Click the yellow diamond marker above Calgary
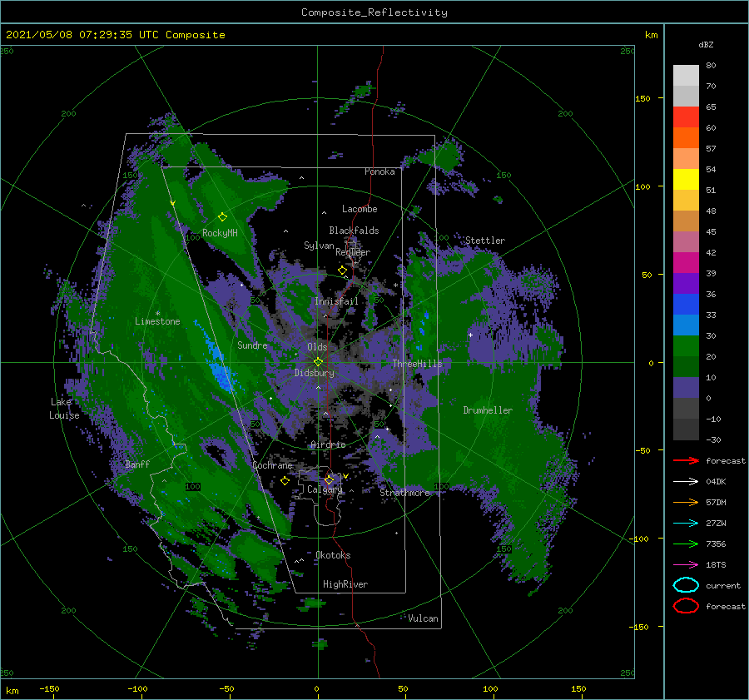The image size is (749, 700). pos(329,479)
